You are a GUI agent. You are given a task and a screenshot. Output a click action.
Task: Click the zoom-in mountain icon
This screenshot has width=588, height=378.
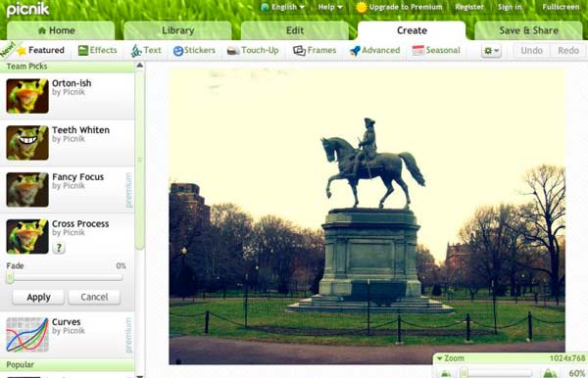tap(550, 373)
